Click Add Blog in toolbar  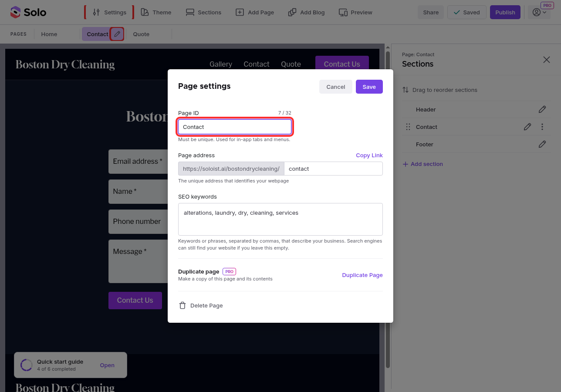[x=306, y=12]
